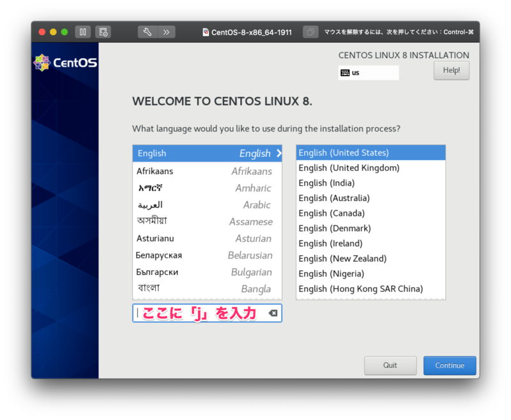Image resolution: width=511 pixels, height=420 pixels.
Task: Expand toolbar overflow double-arrow
Action: (x=167, y=32)
